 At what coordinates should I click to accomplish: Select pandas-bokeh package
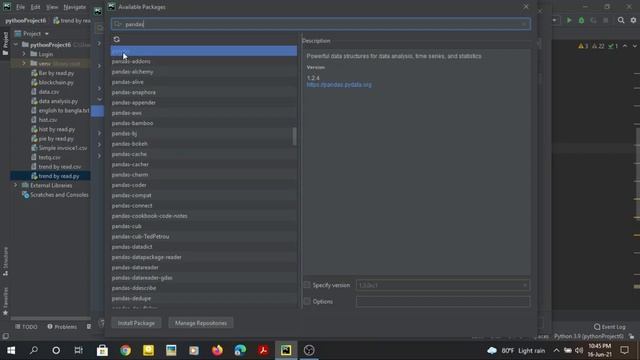(x=204, y=144)
